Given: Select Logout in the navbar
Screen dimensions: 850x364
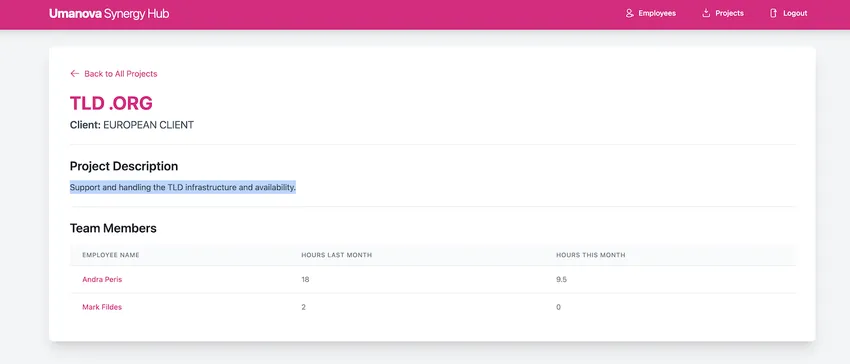Looking at the screenshot, I should 789,13.
